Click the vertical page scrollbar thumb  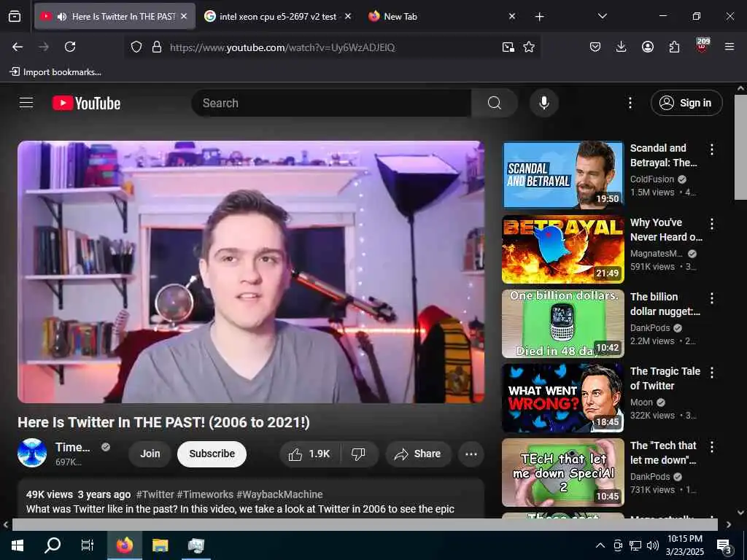pos(740,147)
